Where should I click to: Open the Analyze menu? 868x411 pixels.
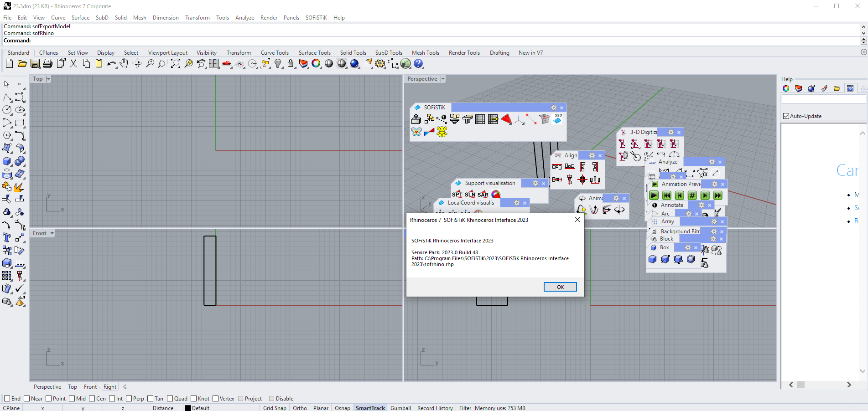(x=244, y=18)
